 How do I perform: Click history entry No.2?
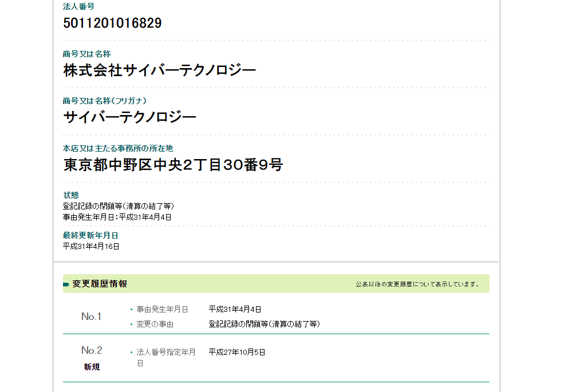click(x=92, y=350)
